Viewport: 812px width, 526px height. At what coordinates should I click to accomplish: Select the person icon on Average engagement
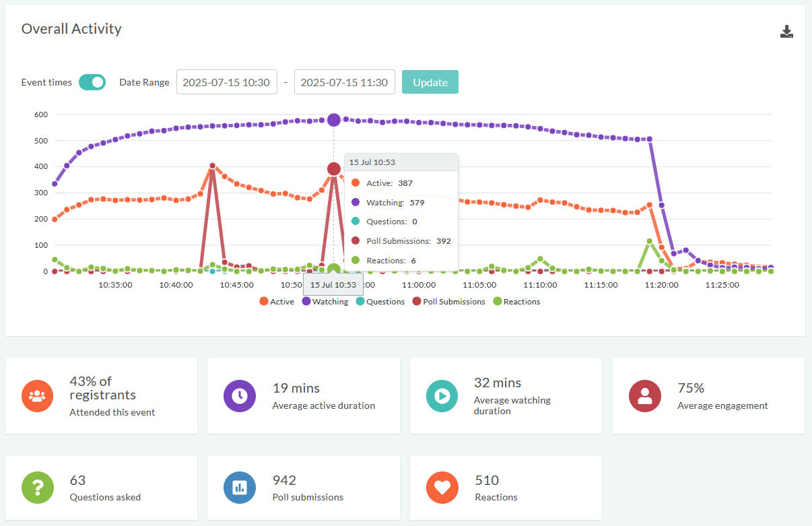tap(644, 396)
